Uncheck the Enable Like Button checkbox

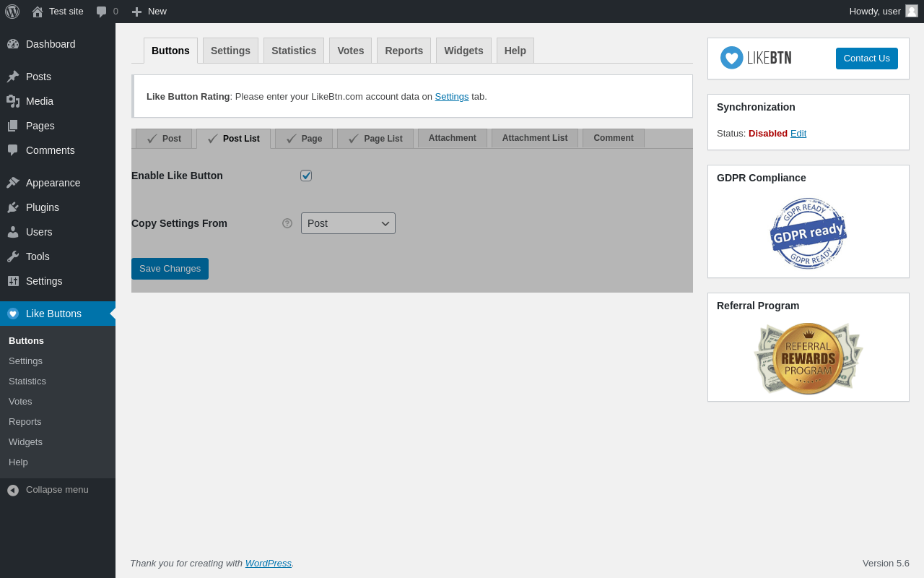coord(306,176)
